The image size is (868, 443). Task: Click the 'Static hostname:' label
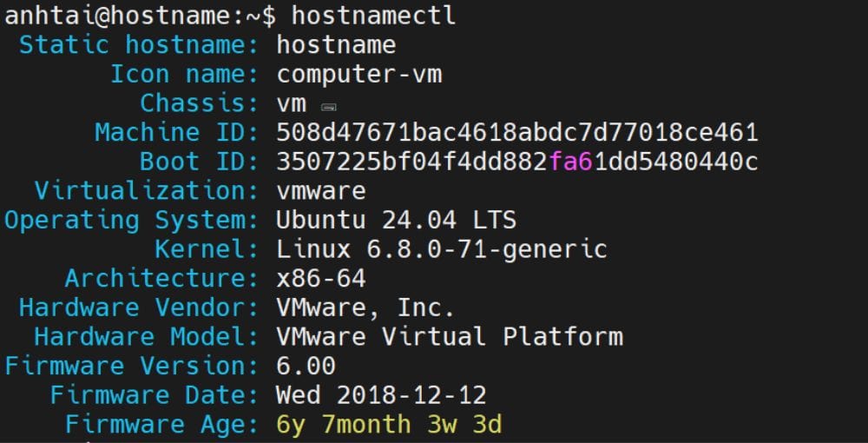click(140, 45)
